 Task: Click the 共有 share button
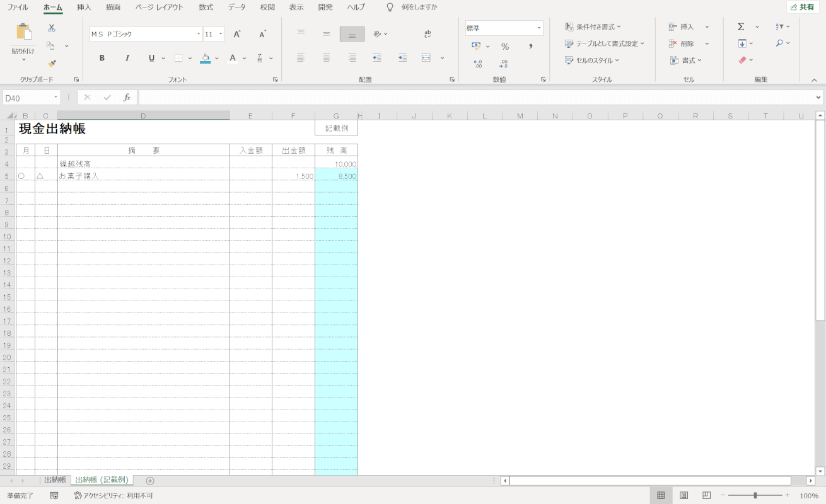pos(802,8)
